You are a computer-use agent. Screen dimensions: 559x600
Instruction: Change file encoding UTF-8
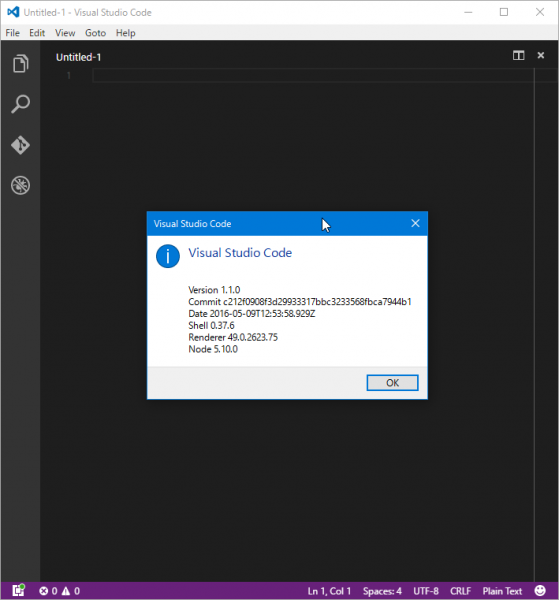[x=426, y=591]
